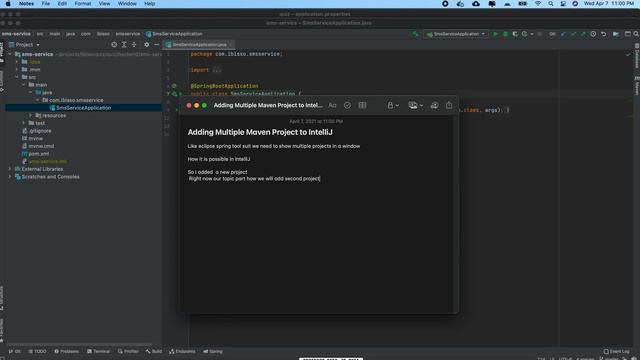Click the Wi-Fi icon in the menu bar
Viewport: 640px width, 360px height.
538,4
